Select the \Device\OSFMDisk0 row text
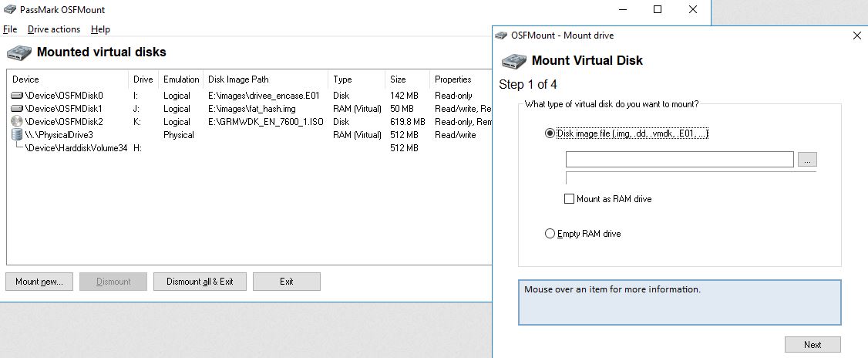 pyautogui.click(x=64, y=96)
